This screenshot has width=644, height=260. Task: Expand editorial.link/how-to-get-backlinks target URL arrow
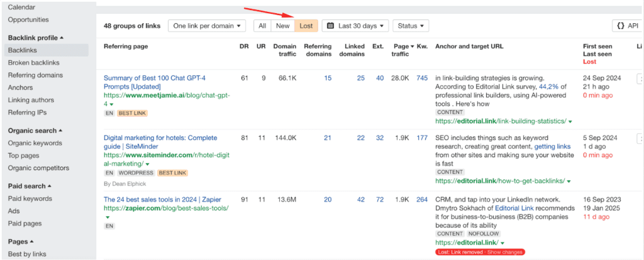(569, 181)
